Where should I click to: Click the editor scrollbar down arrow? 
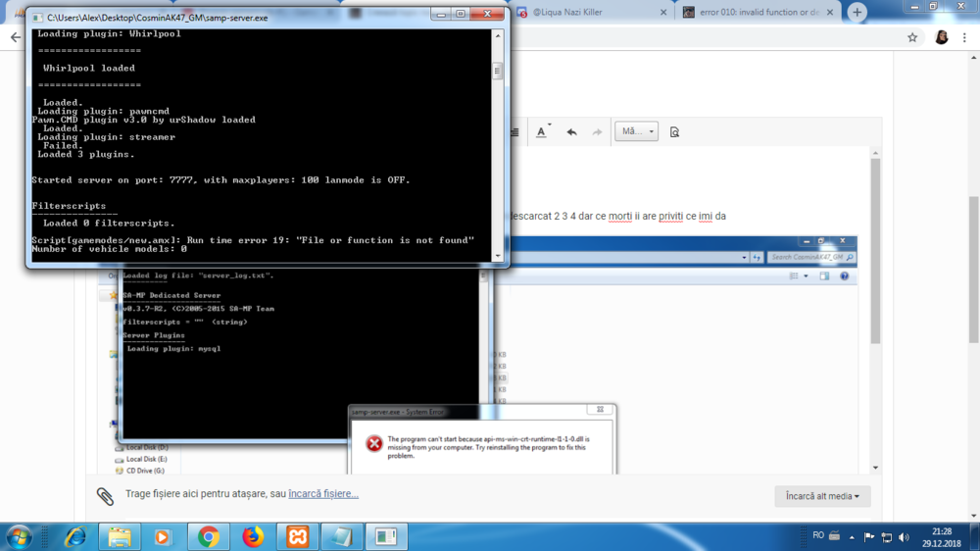tap(875, 468)
